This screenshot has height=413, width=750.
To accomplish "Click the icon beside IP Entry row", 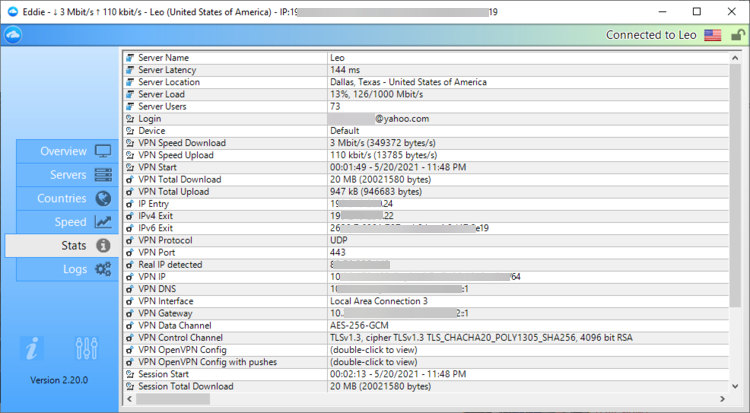I will click(130, 204).
